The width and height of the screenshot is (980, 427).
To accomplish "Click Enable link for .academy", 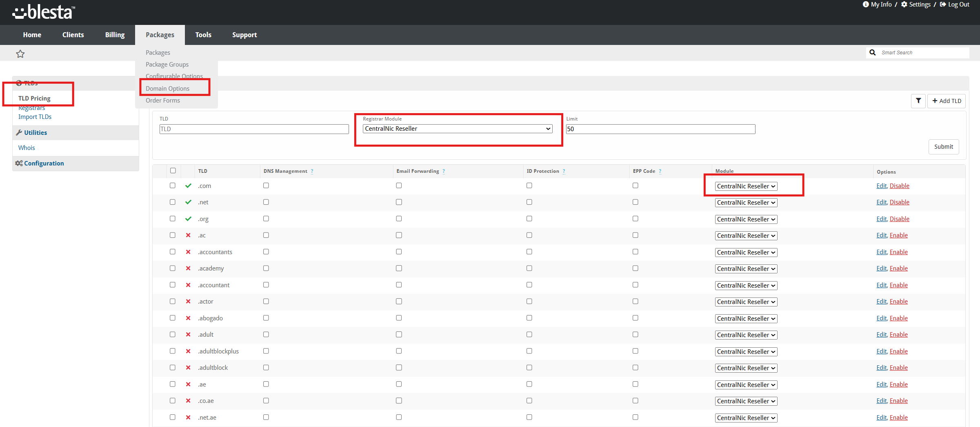I will (899, 268).
